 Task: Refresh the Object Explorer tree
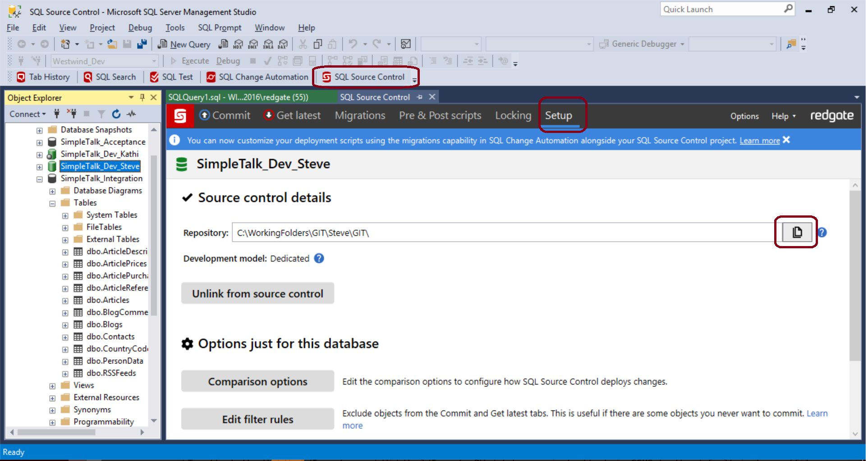[x=116, y=114]
